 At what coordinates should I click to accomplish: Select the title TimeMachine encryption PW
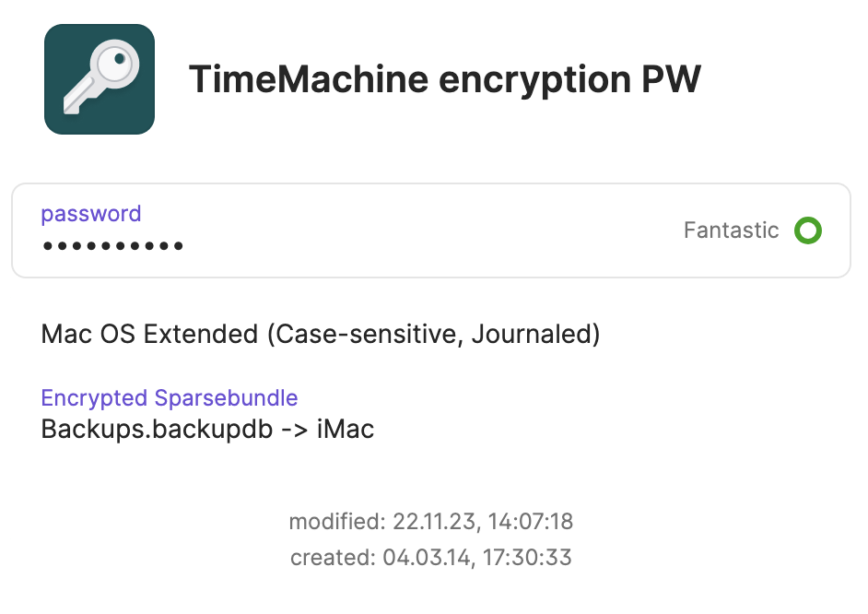[x=444, y=80]
